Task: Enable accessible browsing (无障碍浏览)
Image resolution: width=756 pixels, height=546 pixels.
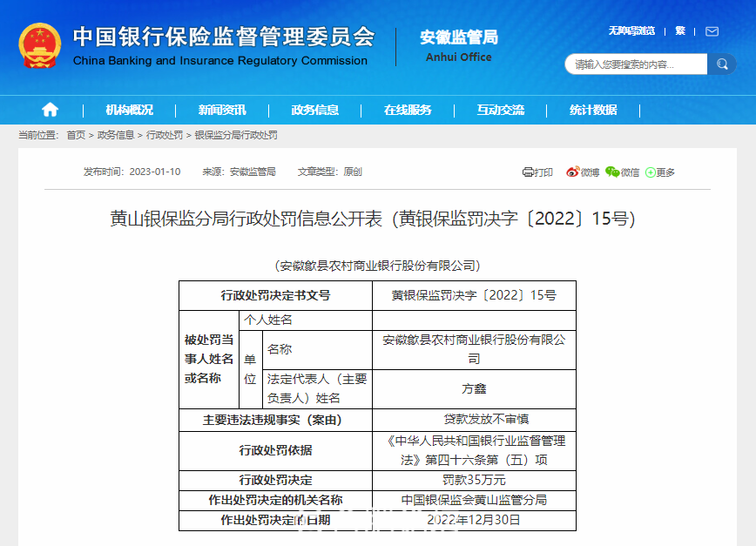Action: [x=631, y=31]
